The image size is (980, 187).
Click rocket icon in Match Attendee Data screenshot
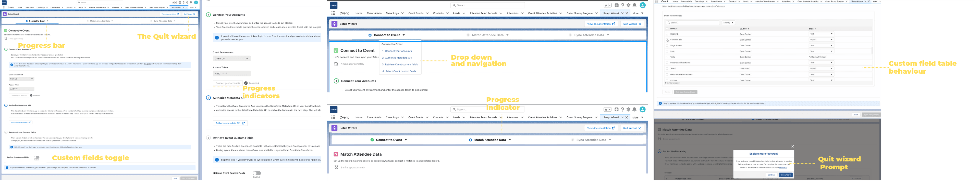coord(334,128)
